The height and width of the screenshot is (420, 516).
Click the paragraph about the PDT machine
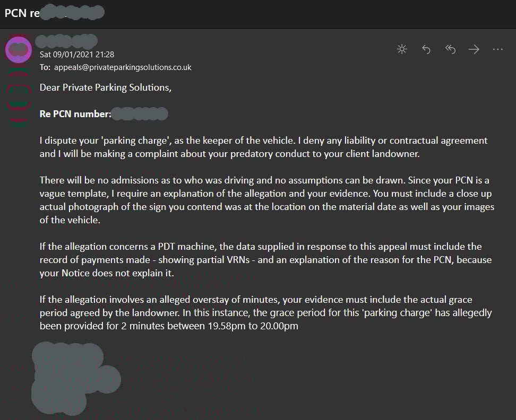pyautogui.click(x=265, y=260)
